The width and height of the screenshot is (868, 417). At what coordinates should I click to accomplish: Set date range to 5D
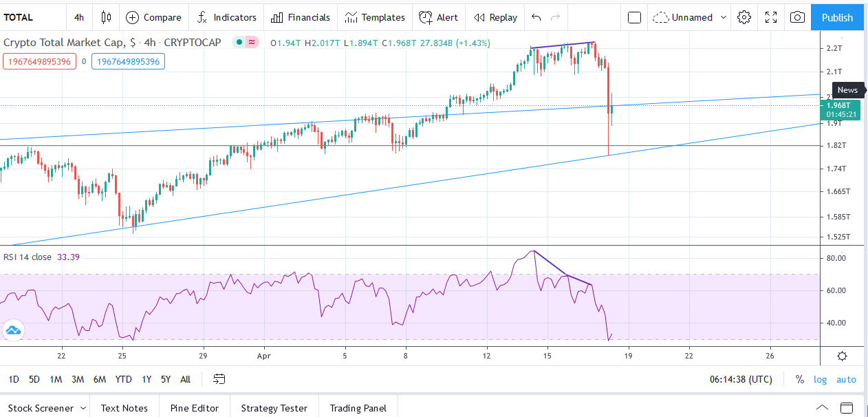click(x=34, y=379)
